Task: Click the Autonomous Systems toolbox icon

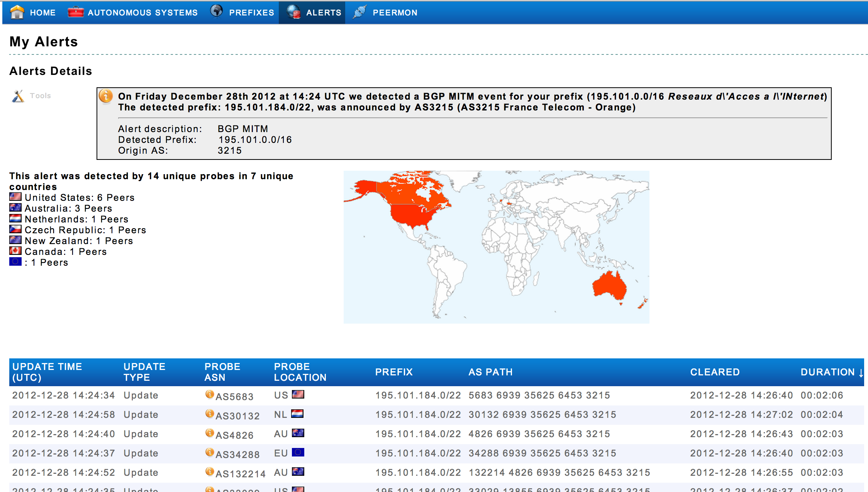Action: (76, 12)
